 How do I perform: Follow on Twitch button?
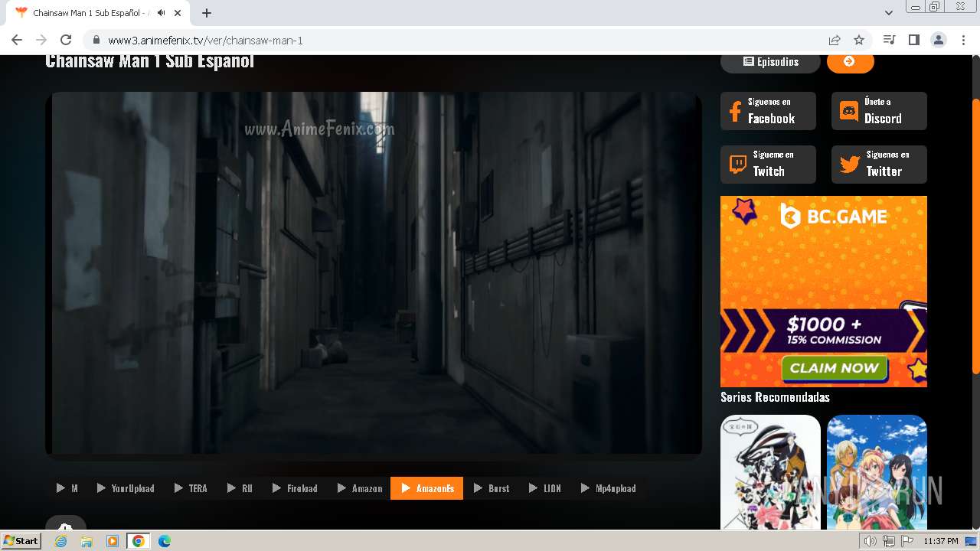point(768,165)
